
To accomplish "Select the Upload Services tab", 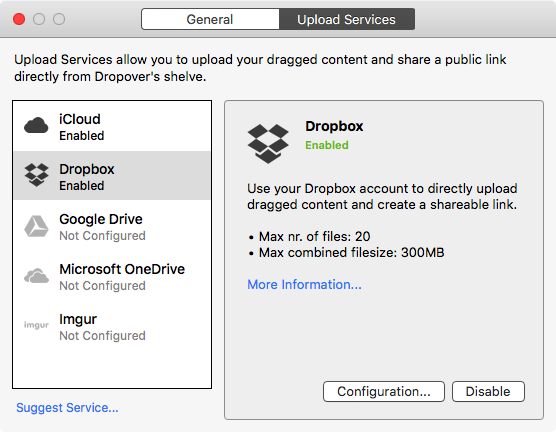I will (x=346, y=19).
